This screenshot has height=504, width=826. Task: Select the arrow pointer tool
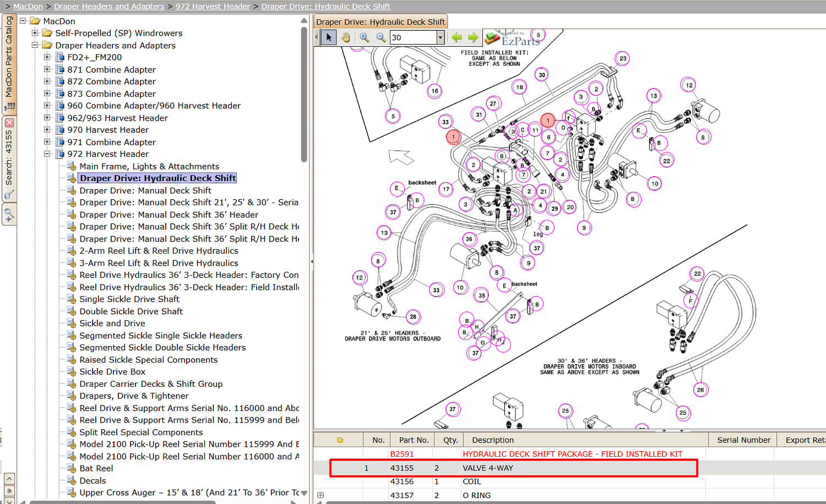coord(329,37)
